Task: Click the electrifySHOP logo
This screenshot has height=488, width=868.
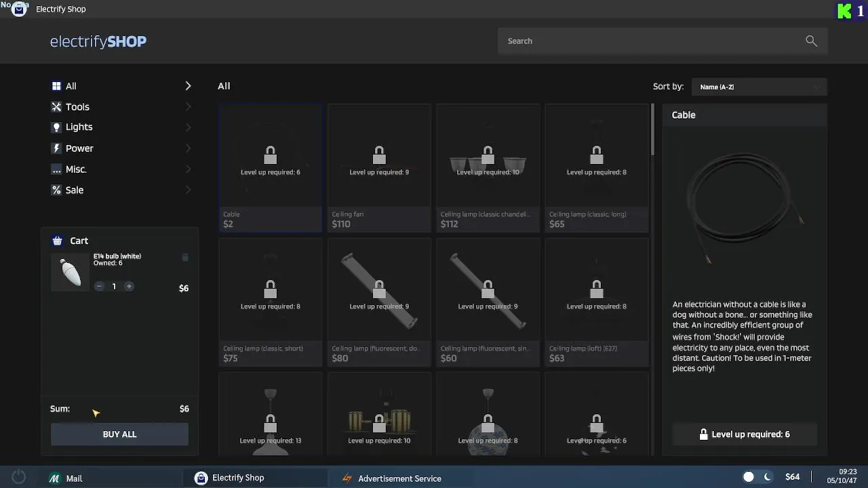Action: click(x=98, y=41)
